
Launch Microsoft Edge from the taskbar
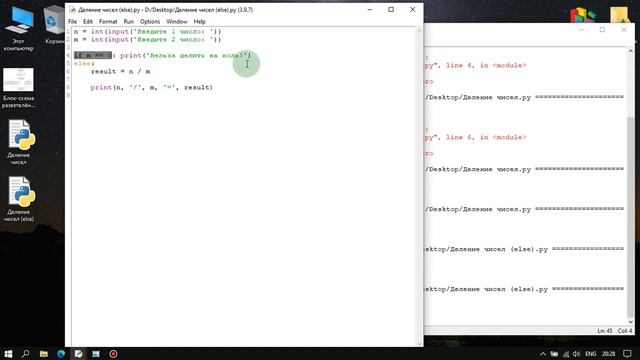[x=61, y=354]
